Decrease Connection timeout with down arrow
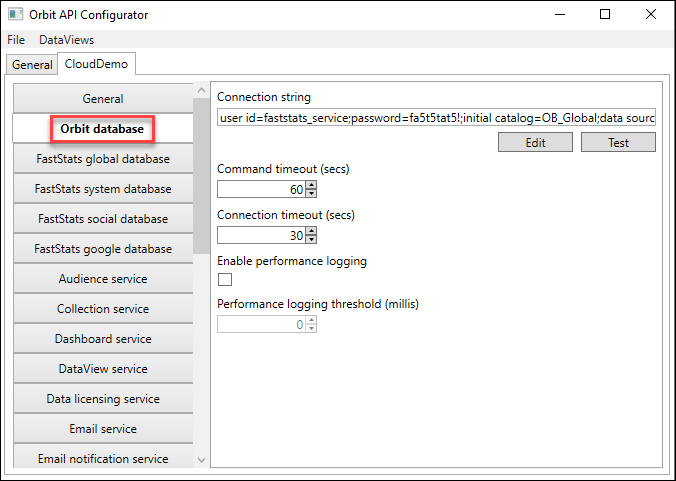This screenshot has height=481, width=676. [311, 239]
